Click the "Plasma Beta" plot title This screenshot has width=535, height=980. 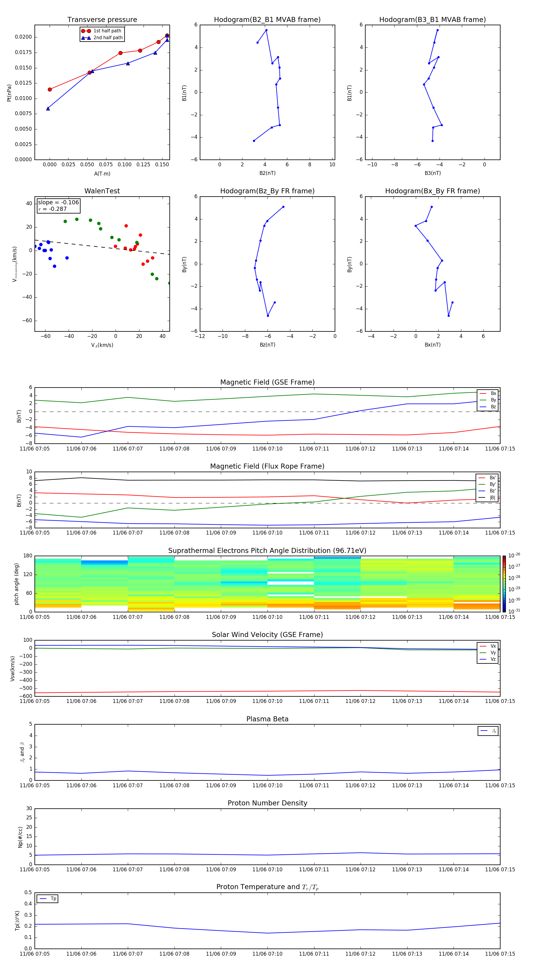(267, 719)
